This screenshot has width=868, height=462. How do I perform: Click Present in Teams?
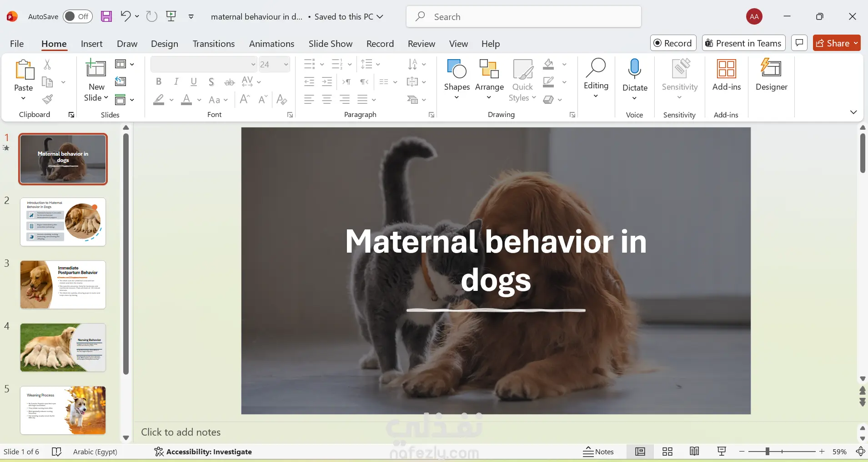pos(743,43)
